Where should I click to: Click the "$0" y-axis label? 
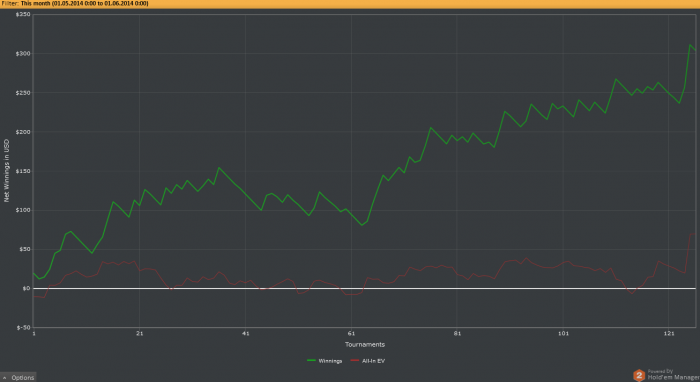point(26,288)
